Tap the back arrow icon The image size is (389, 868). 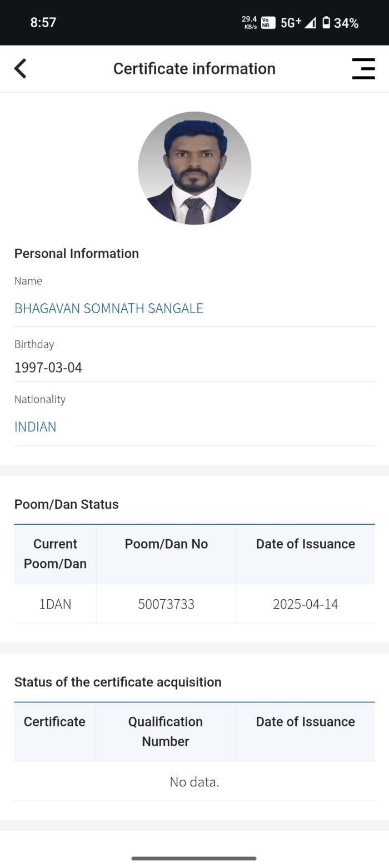21,69
